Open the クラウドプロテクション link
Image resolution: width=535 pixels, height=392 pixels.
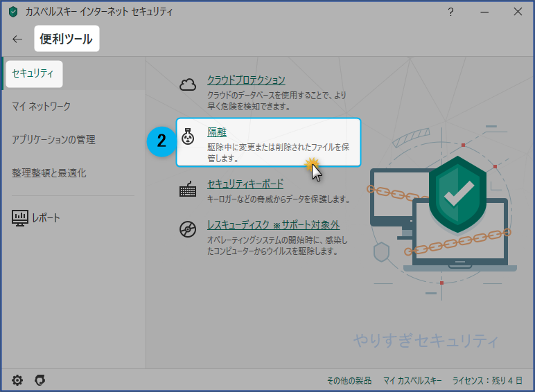(x=246, y=80)
